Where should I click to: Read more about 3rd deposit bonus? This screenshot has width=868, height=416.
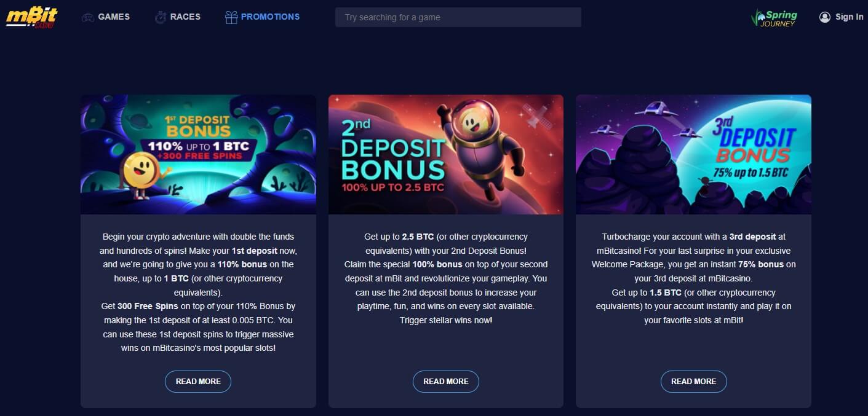pos(693,382)
